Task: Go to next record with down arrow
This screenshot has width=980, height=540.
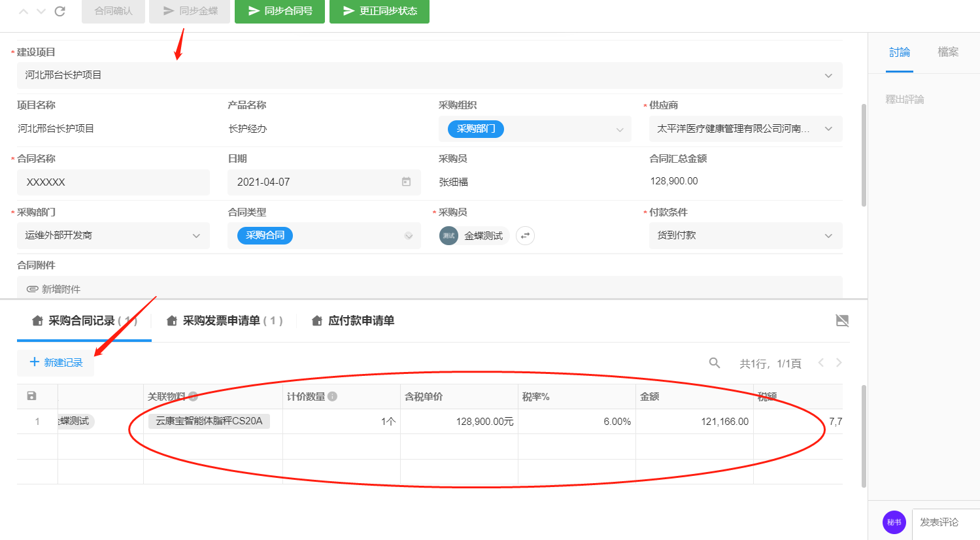Action: point(41,11)
